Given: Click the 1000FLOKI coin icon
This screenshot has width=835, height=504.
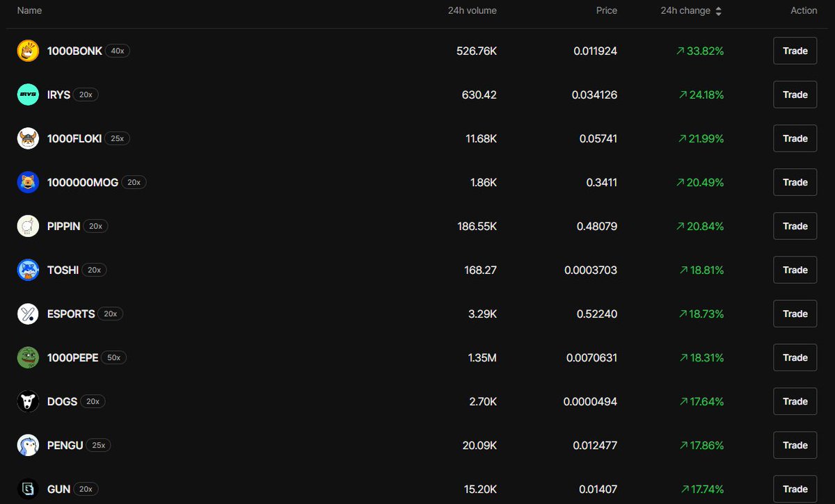Looking at the screenshot, I should point(28,138).
